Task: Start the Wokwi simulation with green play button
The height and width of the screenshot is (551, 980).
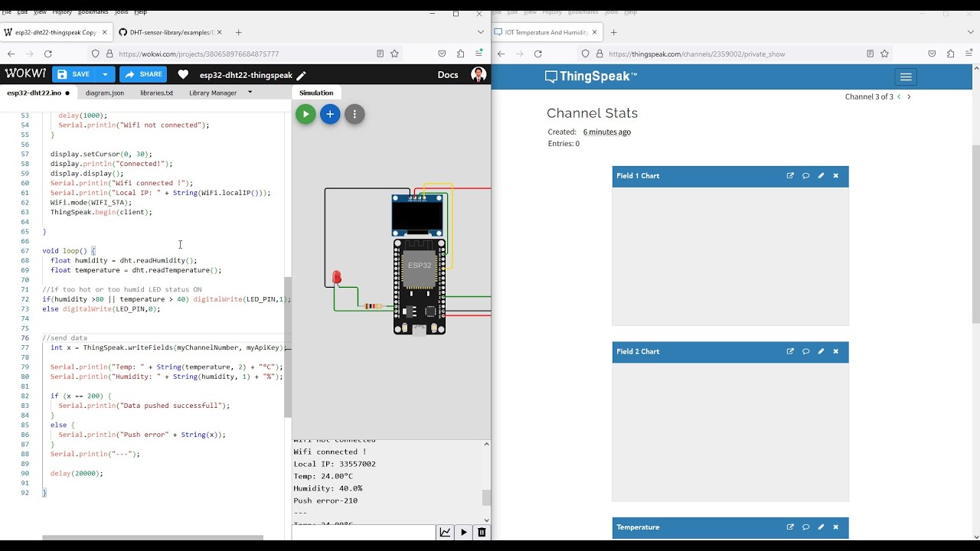Action: pos(305,114)
